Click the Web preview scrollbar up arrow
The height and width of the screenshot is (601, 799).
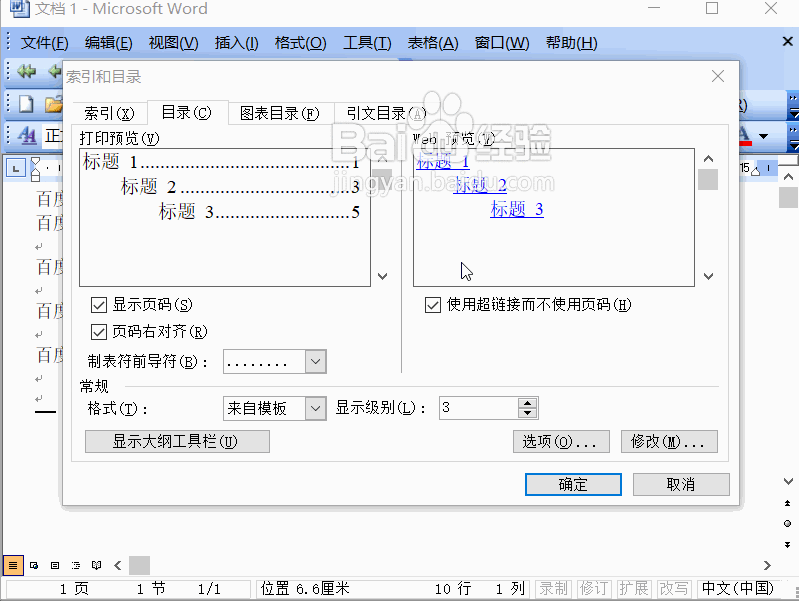coord(708,159)
